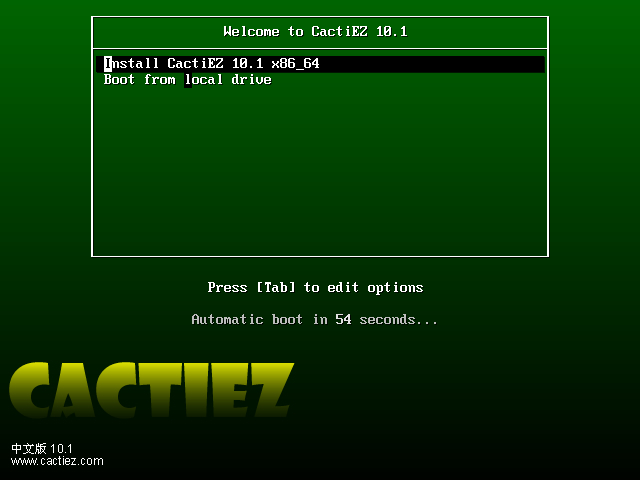Click the word drive in the second entry
640x480 pixels.
[x=251, y=80]
